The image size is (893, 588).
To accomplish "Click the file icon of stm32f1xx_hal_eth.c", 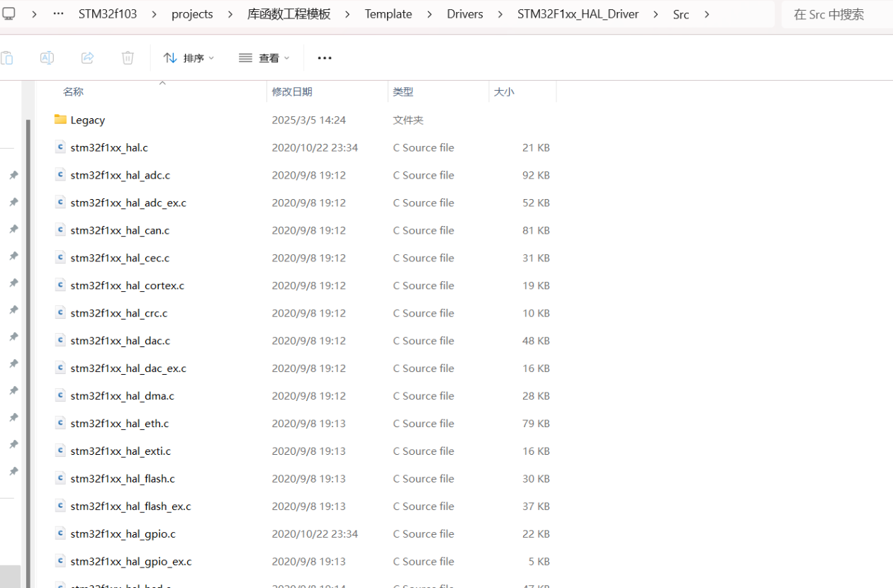I will [x=60, y=424].
